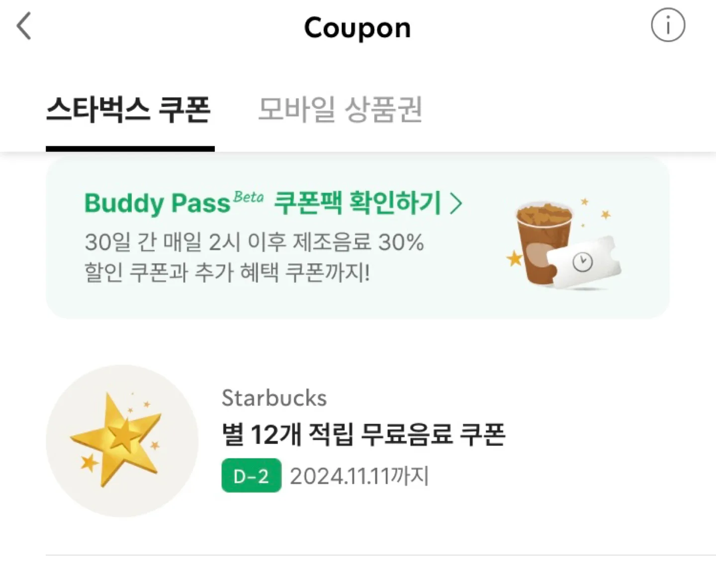The width and height of the screenshot is (716, 588).
Task: Open Buddy Pass 쿠폰팩 확인하기 link
Action: point(273,203)
